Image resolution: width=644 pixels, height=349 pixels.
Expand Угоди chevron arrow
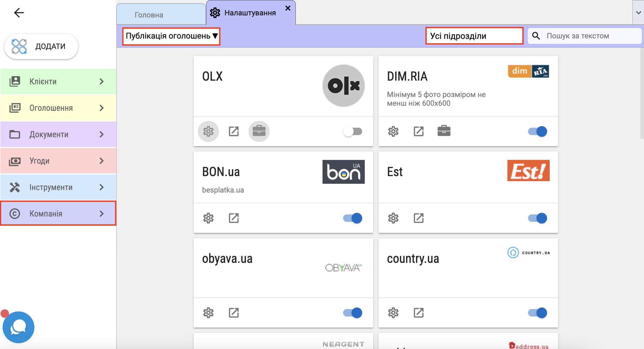pyautogui.click(x=102, y=161)
